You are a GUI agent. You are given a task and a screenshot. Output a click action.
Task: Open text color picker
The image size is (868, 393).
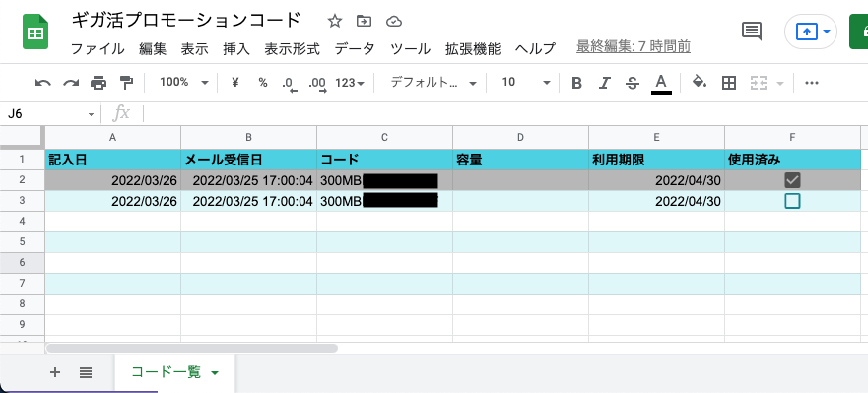661,84
